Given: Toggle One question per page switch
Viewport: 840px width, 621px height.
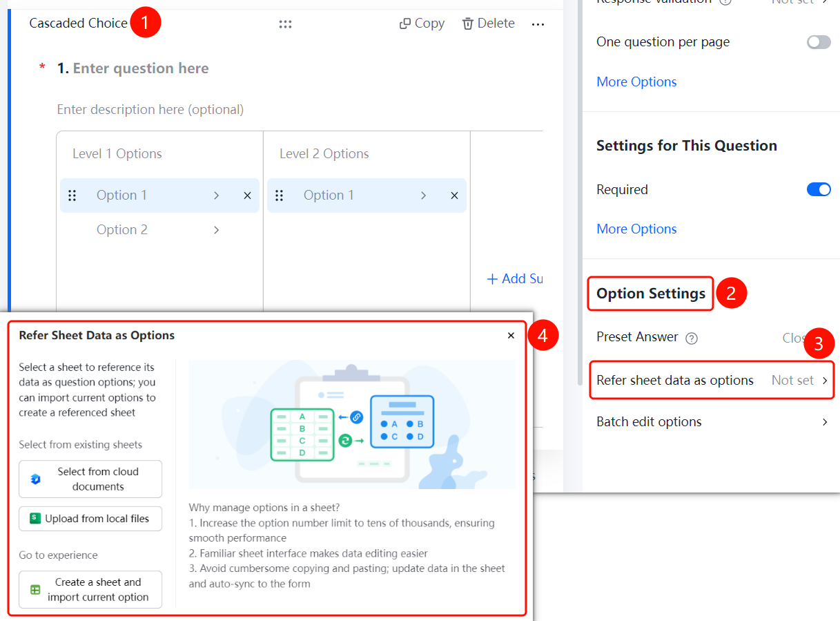Looking at the screenshot, I should [819, 42].
